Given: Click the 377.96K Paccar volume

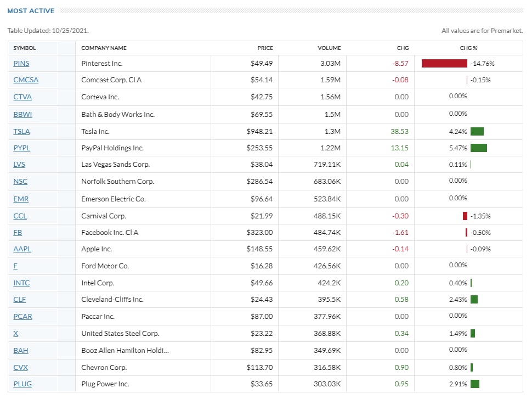Looking at the screenshot, I should (x=327, y=317).
